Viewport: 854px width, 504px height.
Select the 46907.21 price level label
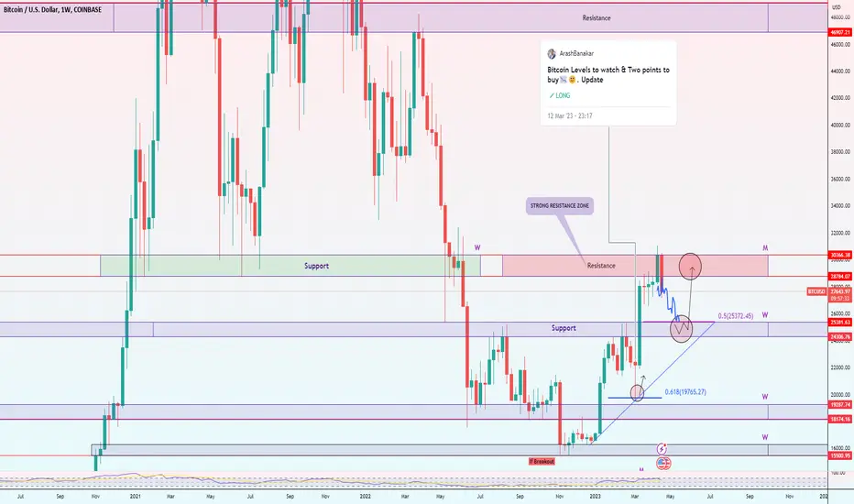(840, 33)
